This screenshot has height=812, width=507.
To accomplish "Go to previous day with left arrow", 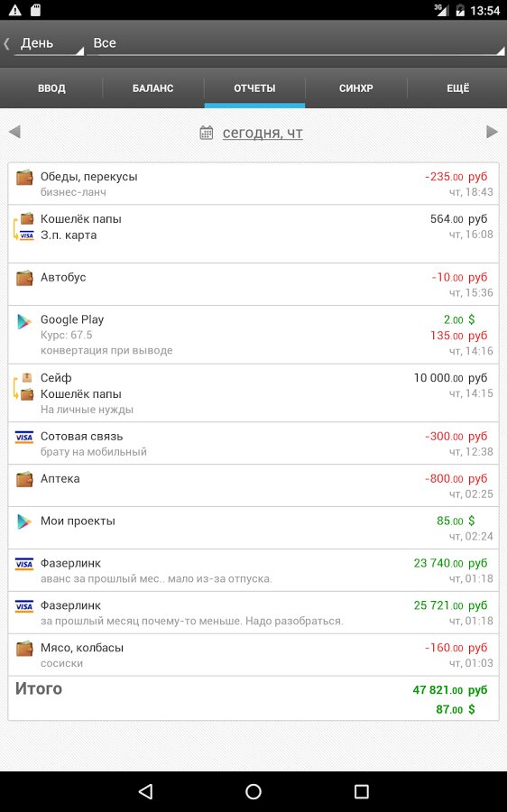I will pyautogui.click(x=14, y=132).
